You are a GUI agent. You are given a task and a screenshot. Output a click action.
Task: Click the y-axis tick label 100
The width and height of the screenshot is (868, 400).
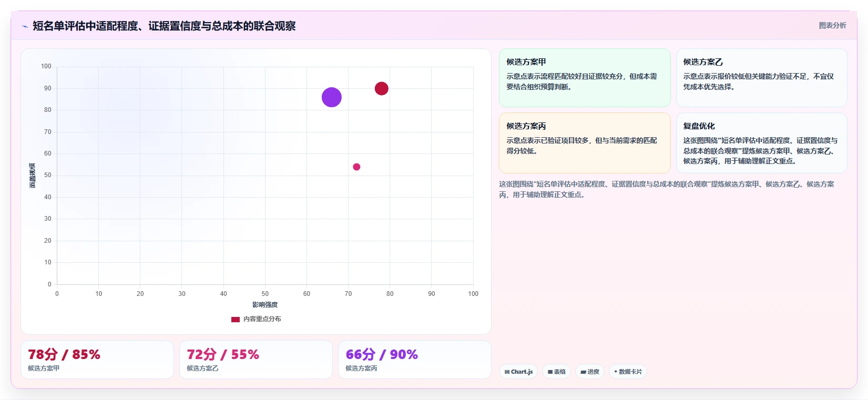[x=46, y=66]
